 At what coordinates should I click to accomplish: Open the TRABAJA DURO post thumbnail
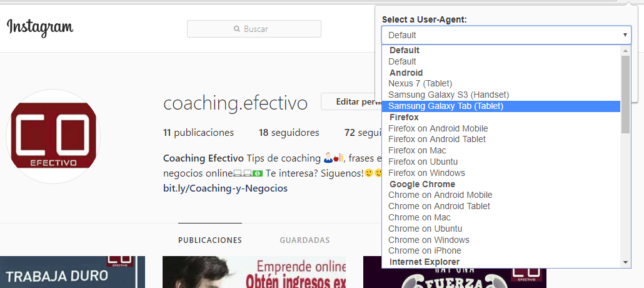tap(73, 272)
